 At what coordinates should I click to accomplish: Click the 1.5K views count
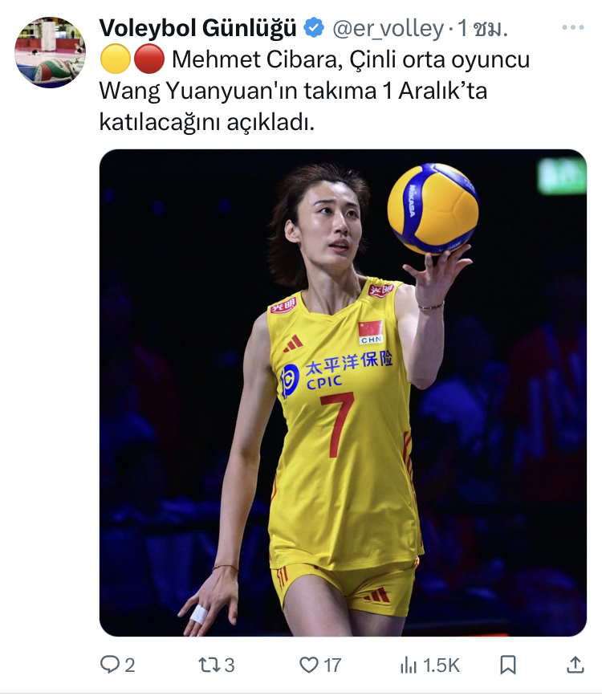click(441, 665)
